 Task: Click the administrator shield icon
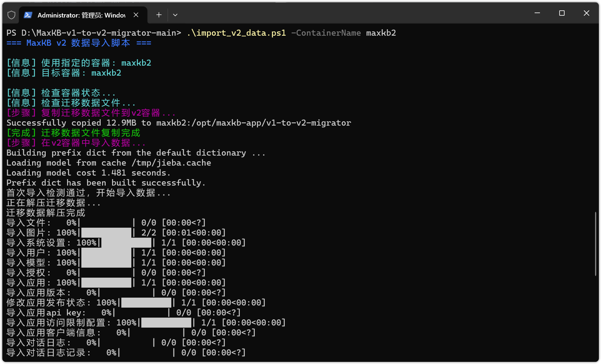[11, 15]
